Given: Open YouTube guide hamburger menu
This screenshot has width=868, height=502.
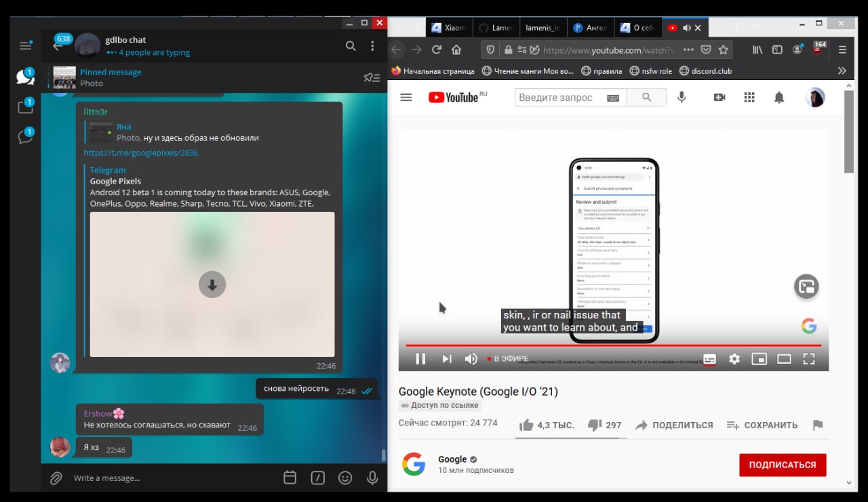Looking at the screenshot, I should coord(406,98).
